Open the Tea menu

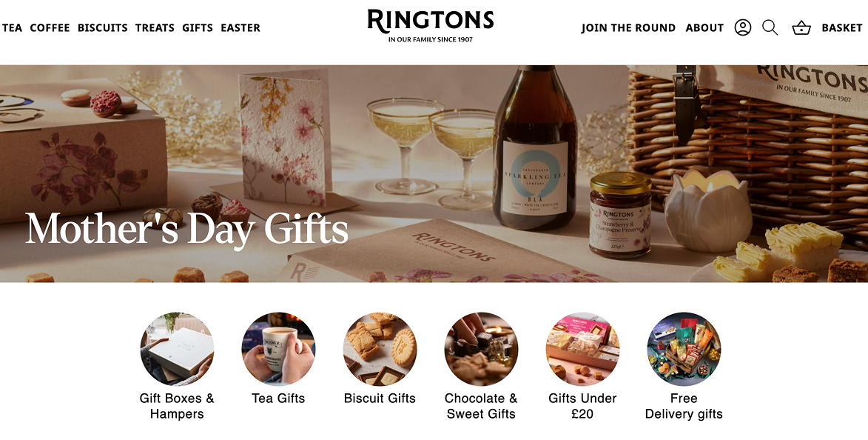(12, 27)
